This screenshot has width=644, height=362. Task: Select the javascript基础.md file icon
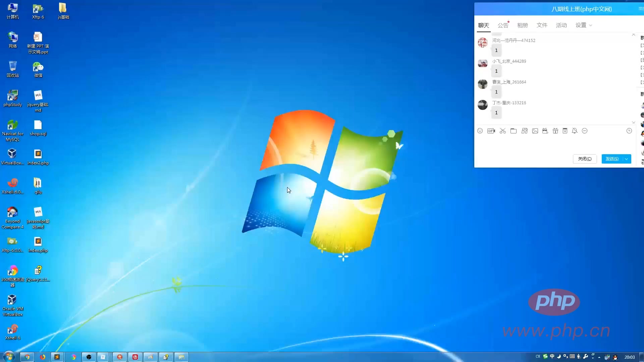[38, 218]
